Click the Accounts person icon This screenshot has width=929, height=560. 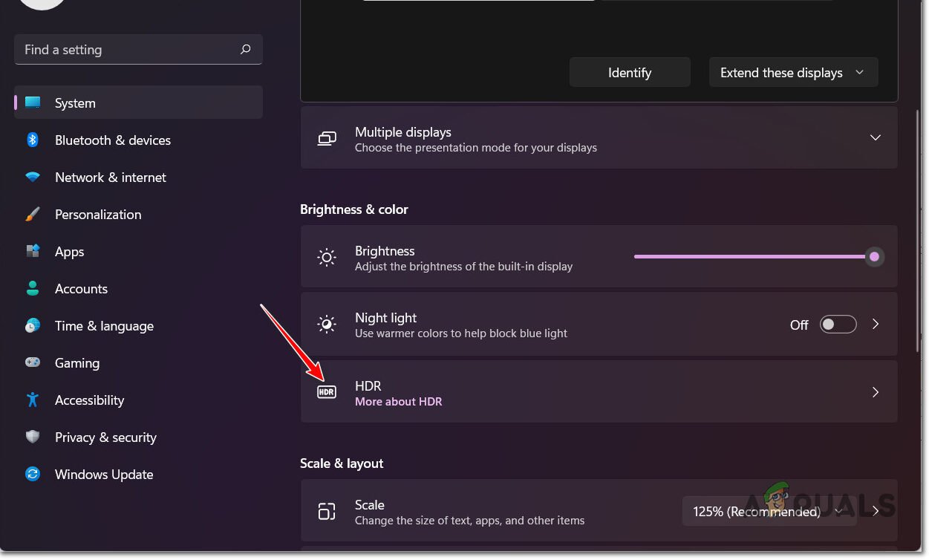coord(33,289)
